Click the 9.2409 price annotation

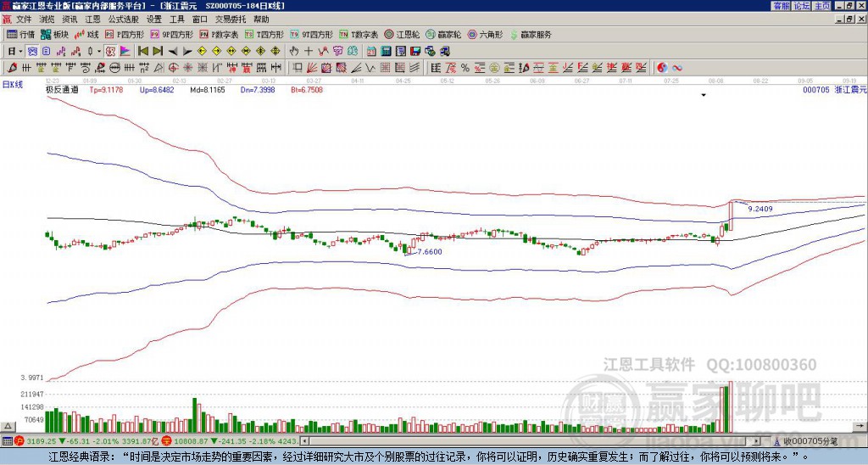point(760,209)
